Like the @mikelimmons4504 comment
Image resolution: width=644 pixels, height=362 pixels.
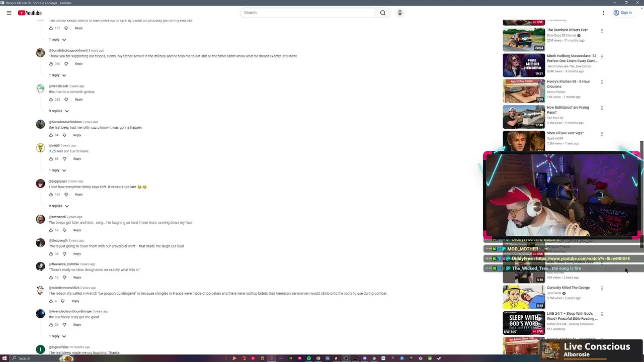point(51,301)
